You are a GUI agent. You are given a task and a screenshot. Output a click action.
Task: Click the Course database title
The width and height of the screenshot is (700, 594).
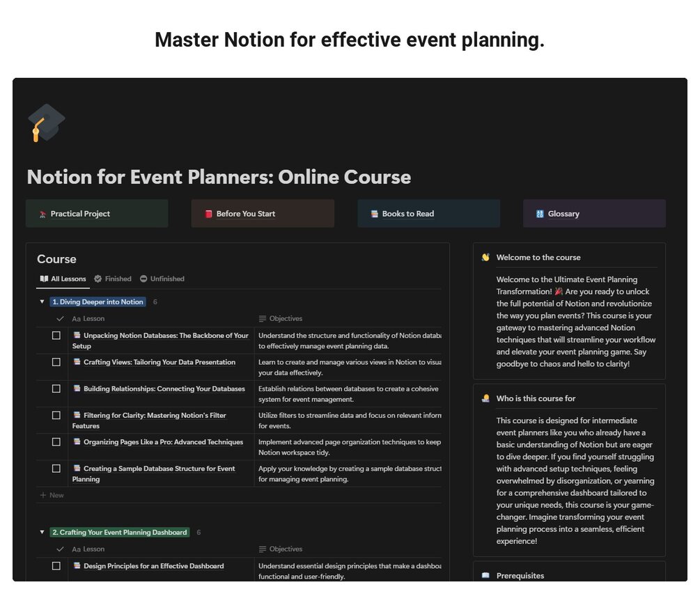[x=56, y=259]
